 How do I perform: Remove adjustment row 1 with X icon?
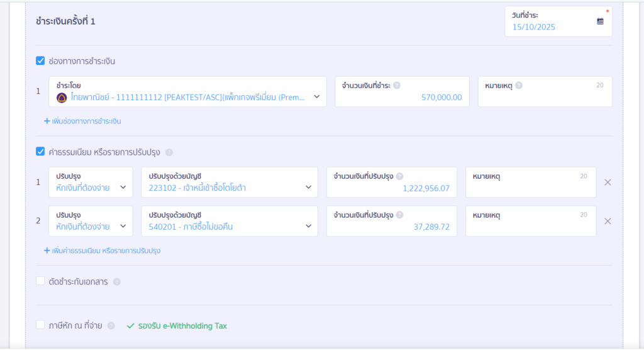[x=608, y=183]
